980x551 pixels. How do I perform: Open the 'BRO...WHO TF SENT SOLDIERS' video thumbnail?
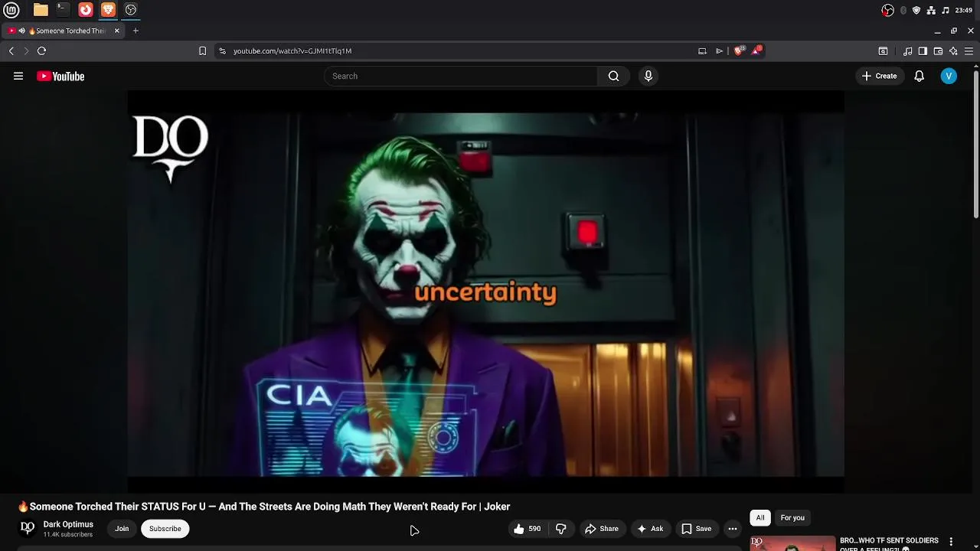(x=793, y=543)
